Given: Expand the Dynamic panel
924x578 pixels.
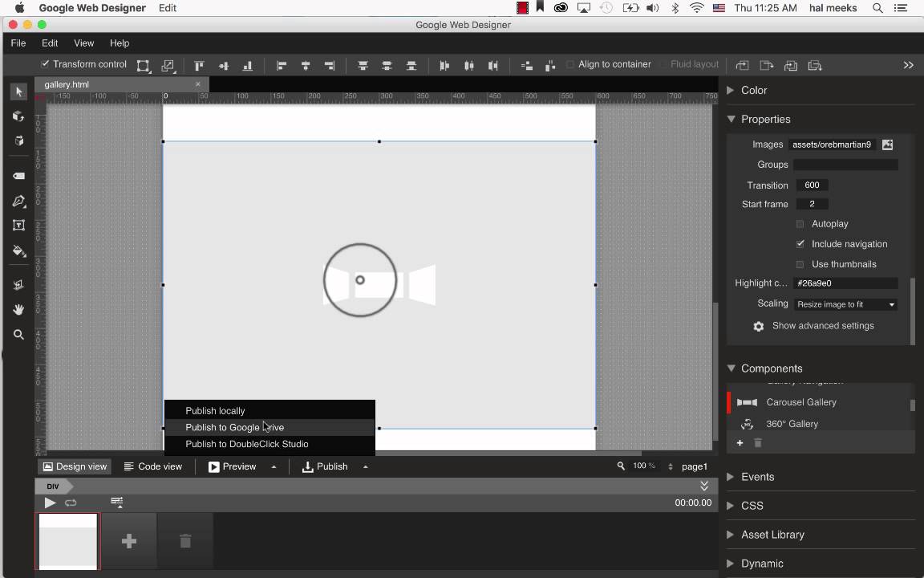Looking at the screenshot, I should [731, 564].
